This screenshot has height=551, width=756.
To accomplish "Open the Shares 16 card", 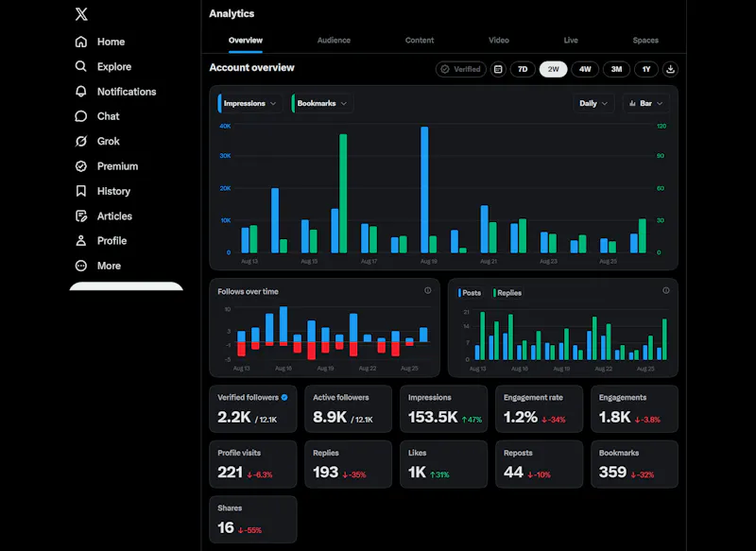I will (253, 520).
